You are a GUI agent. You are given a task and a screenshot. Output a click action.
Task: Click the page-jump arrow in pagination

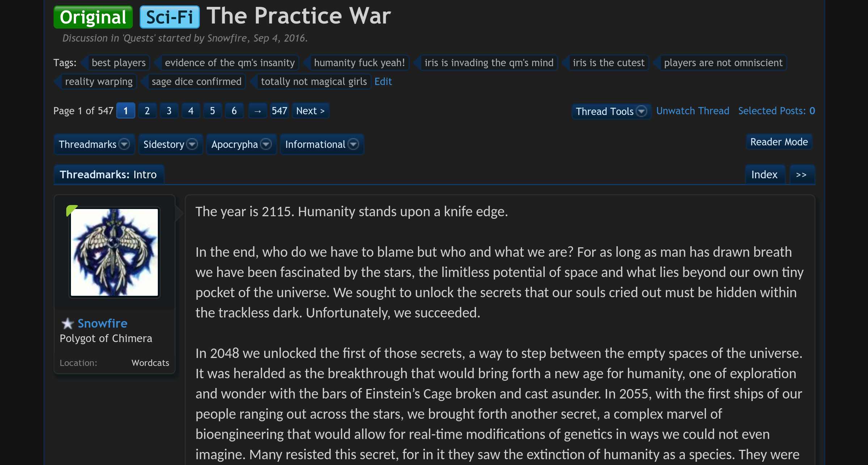pyautogui.click(x=257, y=111)
